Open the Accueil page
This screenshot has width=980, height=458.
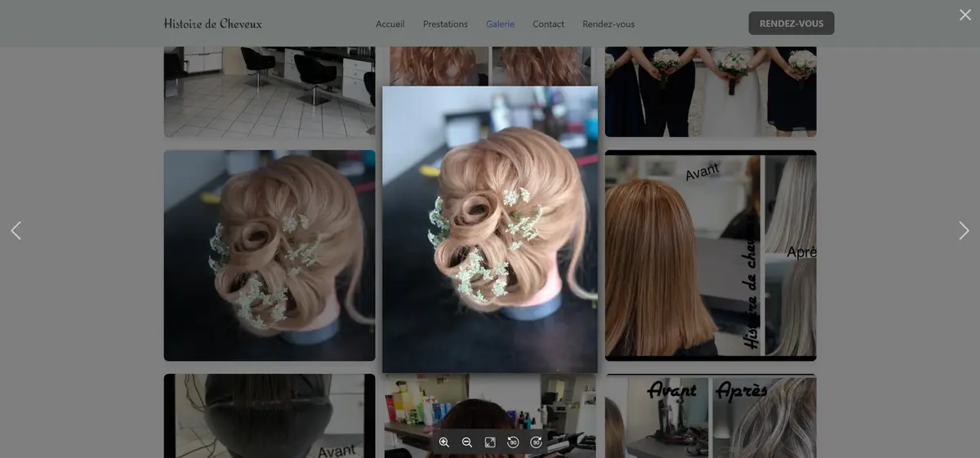tap(390, 24)
